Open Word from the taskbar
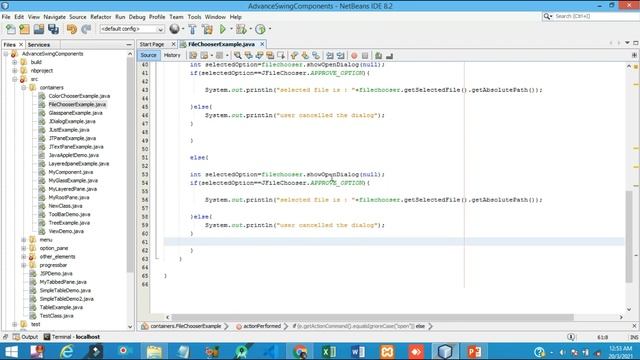640x360 pixels. pyautogui.click(x=358, y=351)
